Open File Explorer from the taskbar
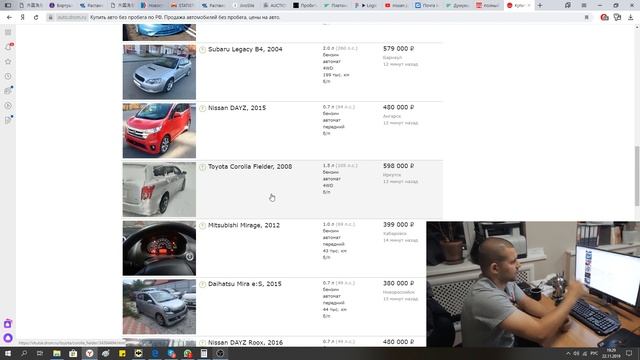This screenshot has height=360, width=640. [57, 353]
